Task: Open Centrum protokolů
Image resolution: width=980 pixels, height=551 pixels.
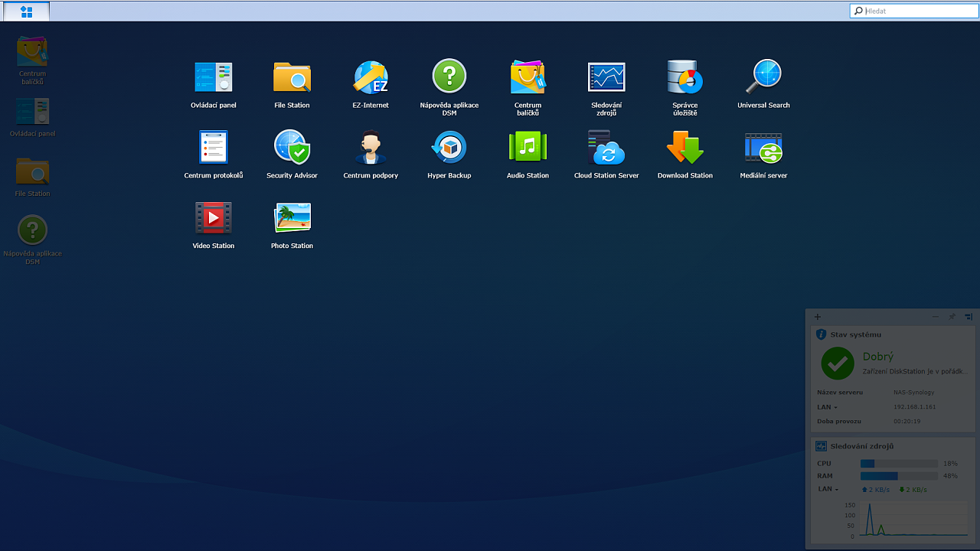Action: point(214,147)
